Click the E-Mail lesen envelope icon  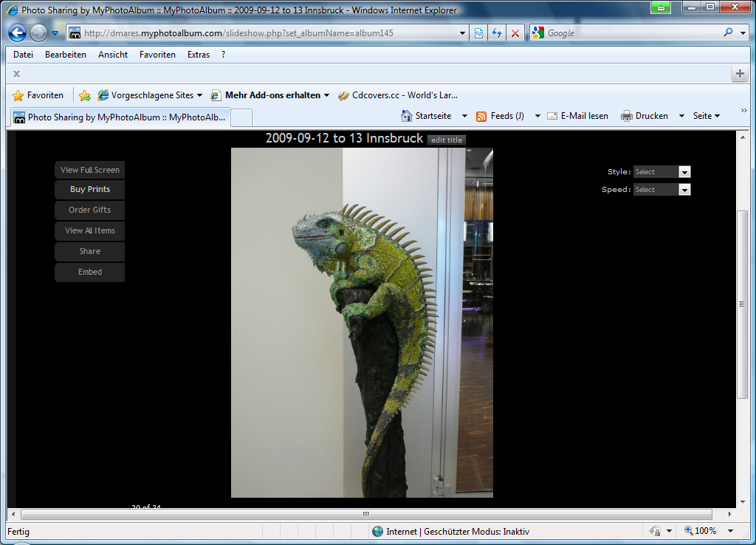pos(552,116)
